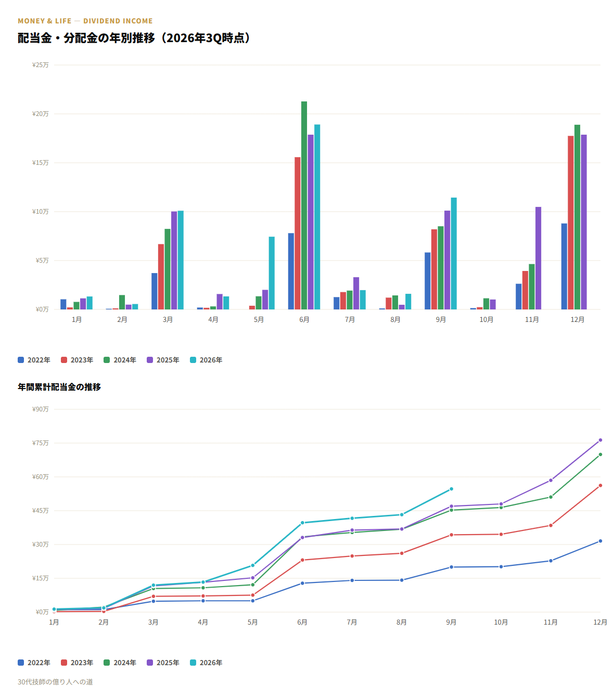Click the purple 2025年 March bar
This screenshot has height=700, width=614.
[174, 260]
